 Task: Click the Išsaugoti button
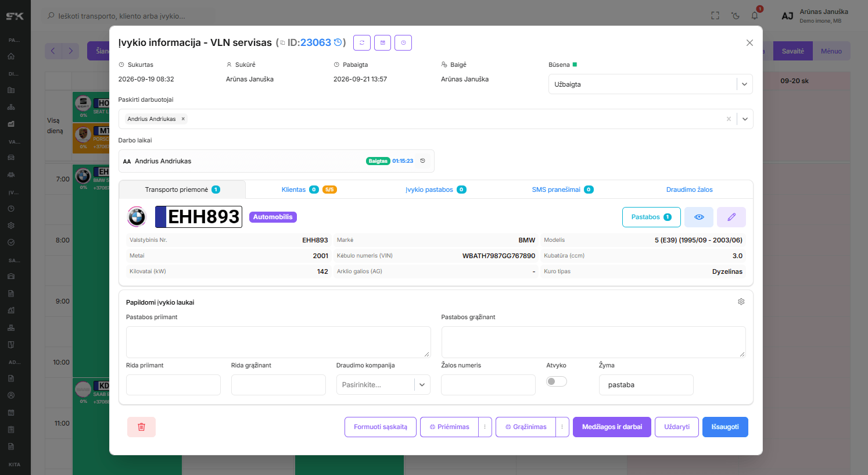[x=725, y=427]
